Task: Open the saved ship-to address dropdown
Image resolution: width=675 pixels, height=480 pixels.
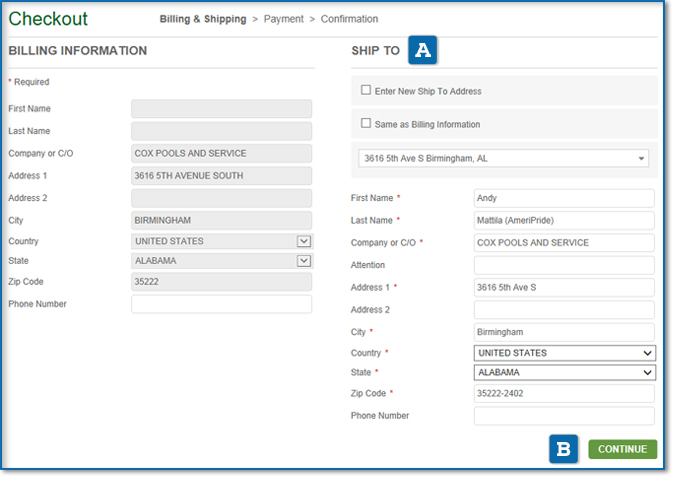Action: click(503, 158)
